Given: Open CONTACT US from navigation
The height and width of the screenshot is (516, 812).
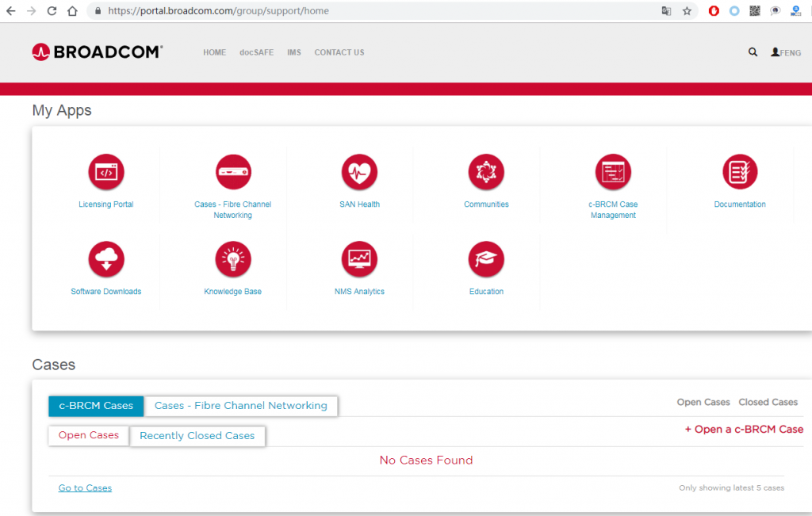Looking at the screenshot, I should pyautogui.click(x=339, y=52).
